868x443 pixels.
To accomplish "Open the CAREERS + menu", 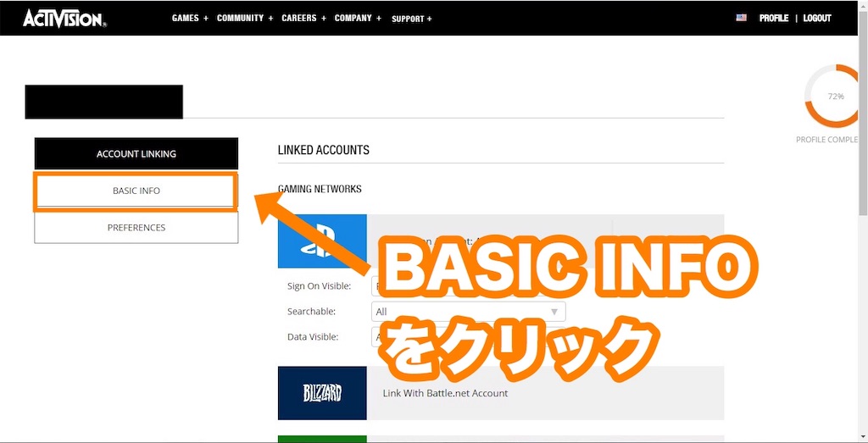I will click(304, 19).
